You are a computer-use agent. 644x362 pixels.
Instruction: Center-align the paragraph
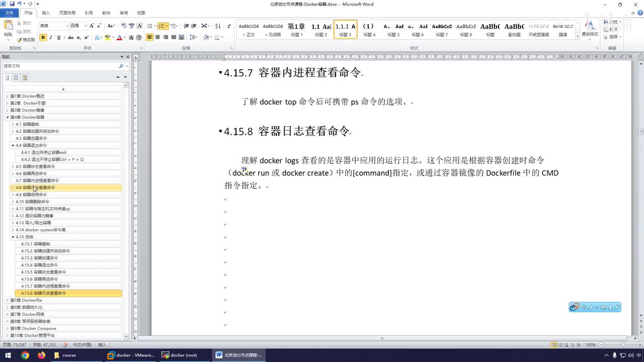pos(158,38)
